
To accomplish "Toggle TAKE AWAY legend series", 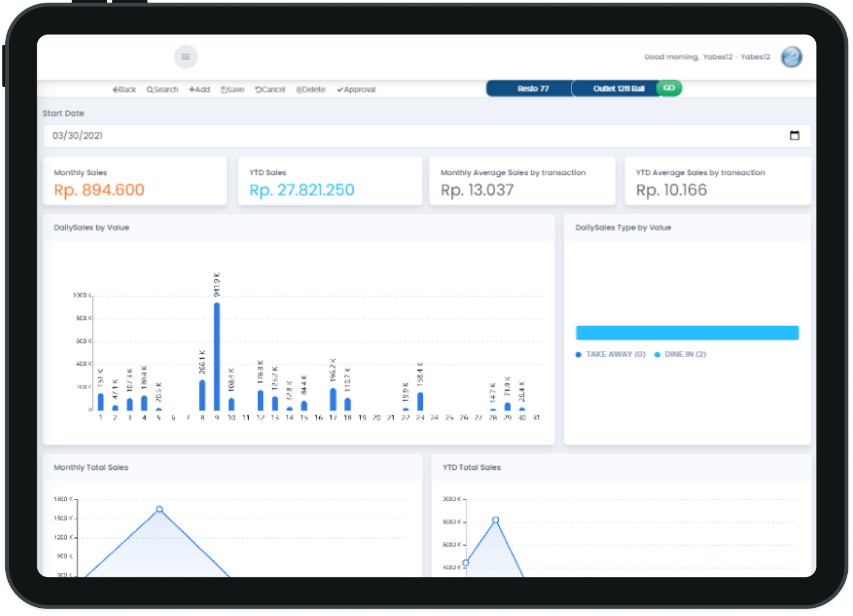I will 610,355.
